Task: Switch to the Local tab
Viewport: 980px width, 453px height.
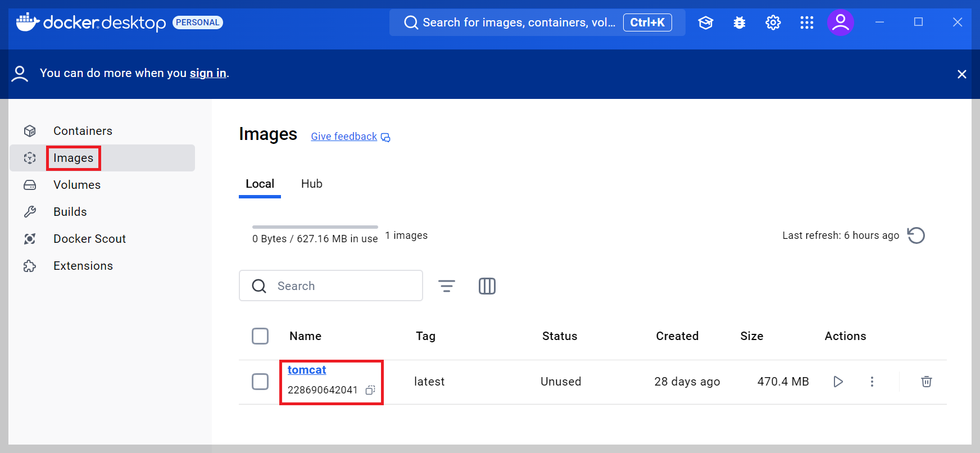Action: (260, 184)
